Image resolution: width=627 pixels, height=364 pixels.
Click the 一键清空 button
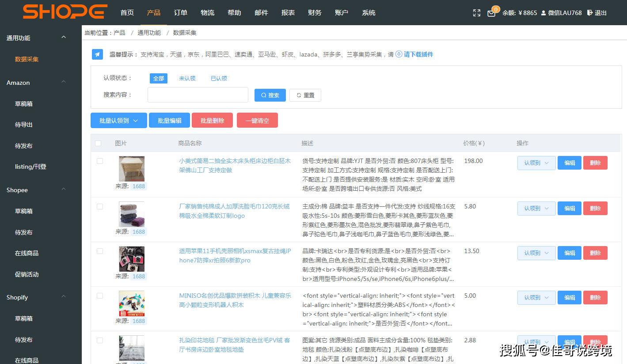coord(257,120)
